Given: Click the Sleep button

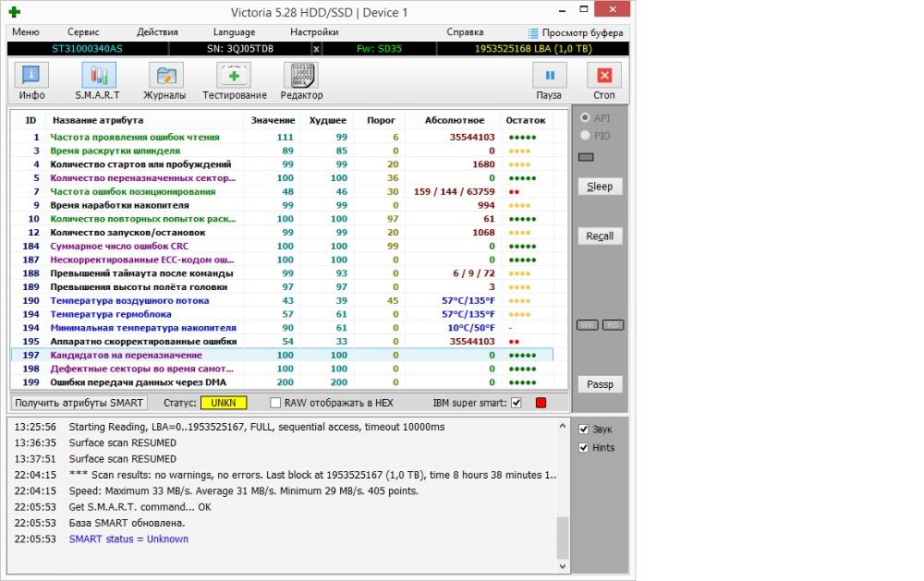Looking at the screenshot, I should [600, 187].
